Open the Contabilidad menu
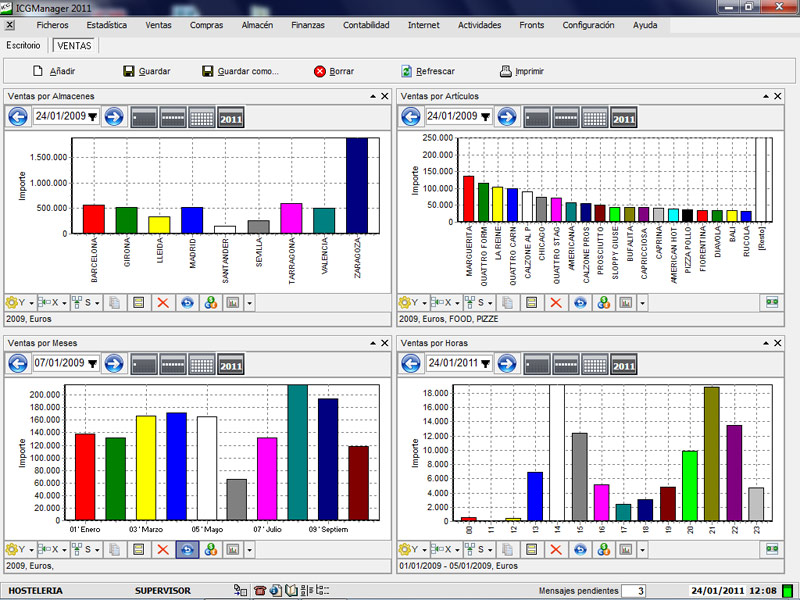The image size is (800, 600). (x=366, y=24)
